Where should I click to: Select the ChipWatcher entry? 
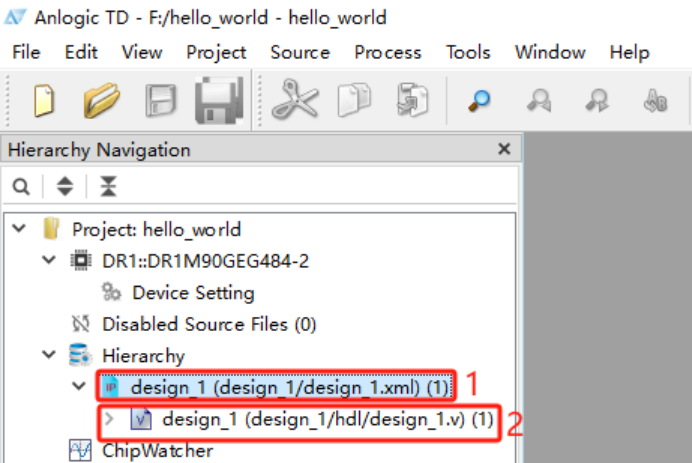[158, 451]
